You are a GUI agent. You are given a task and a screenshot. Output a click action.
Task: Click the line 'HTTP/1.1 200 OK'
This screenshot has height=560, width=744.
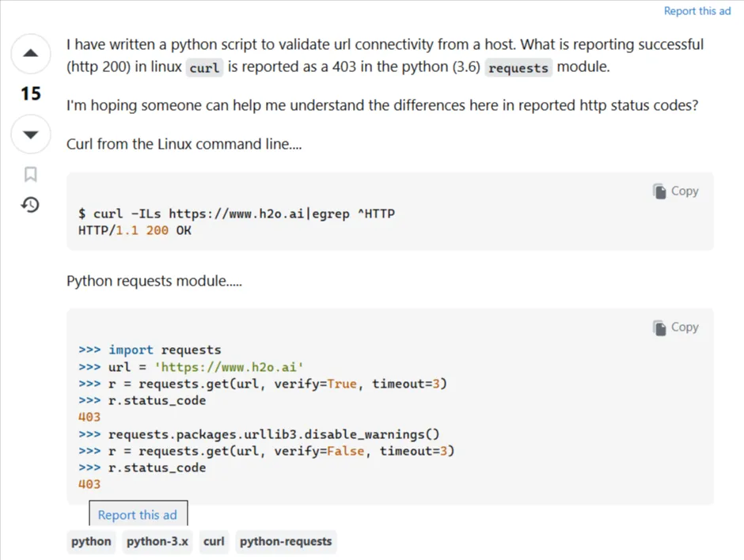pos(135,230)
